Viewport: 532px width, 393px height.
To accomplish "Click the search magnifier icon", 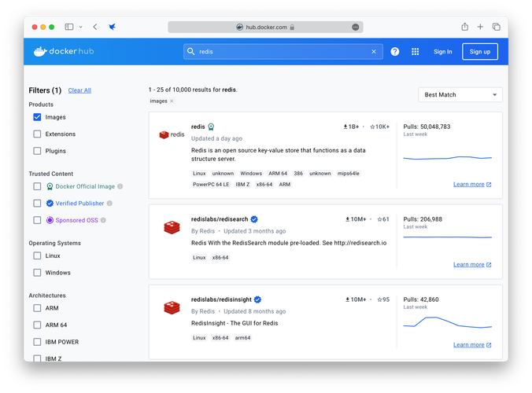I will point(191,52).
